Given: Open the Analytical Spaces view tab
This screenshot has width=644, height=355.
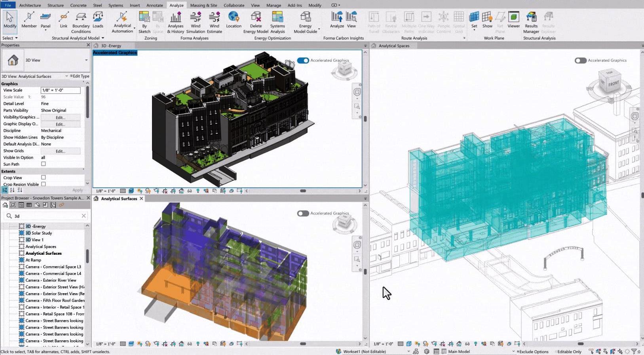Looking at the screenshot, I should 394,46.
